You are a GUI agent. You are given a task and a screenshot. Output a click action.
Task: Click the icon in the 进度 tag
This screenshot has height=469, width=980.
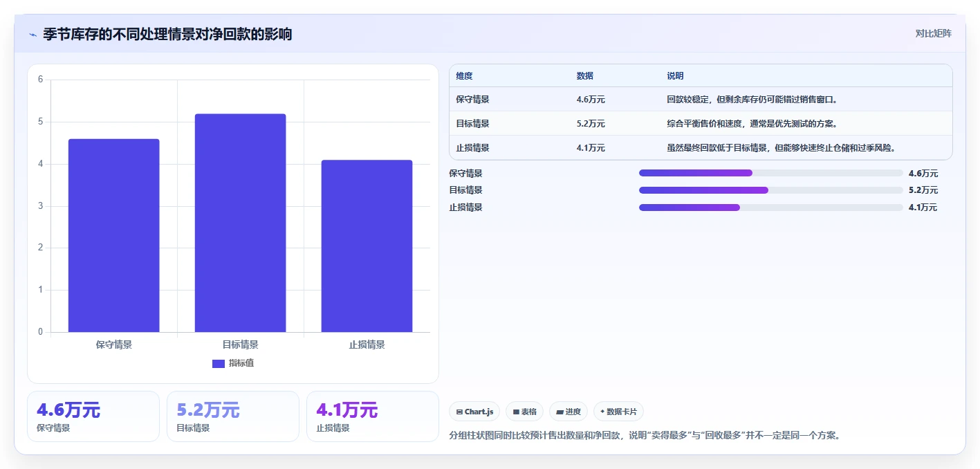point(560,412)
